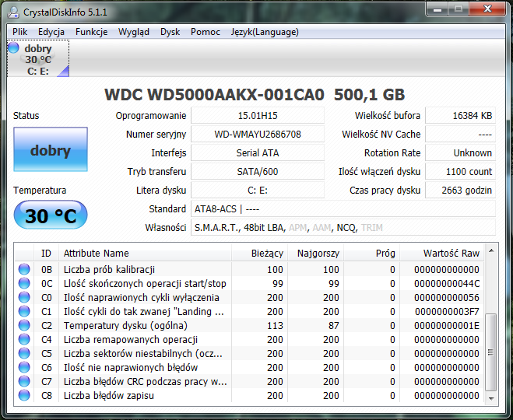This screenshot has width=513, height=420.
Task: Click raw value "0000000001E"
Action: [x=447, y=326]
